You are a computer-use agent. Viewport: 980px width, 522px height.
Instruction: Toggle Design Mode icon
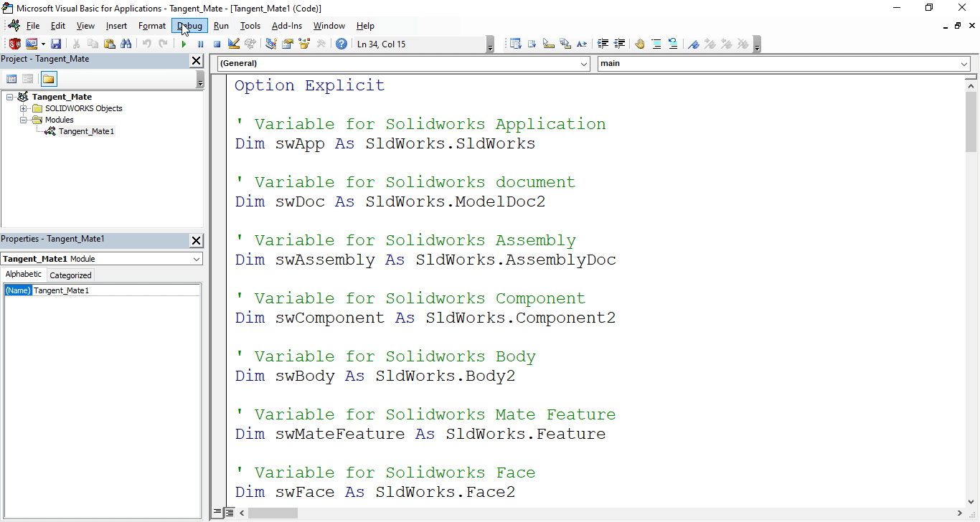tap(234, 44)
